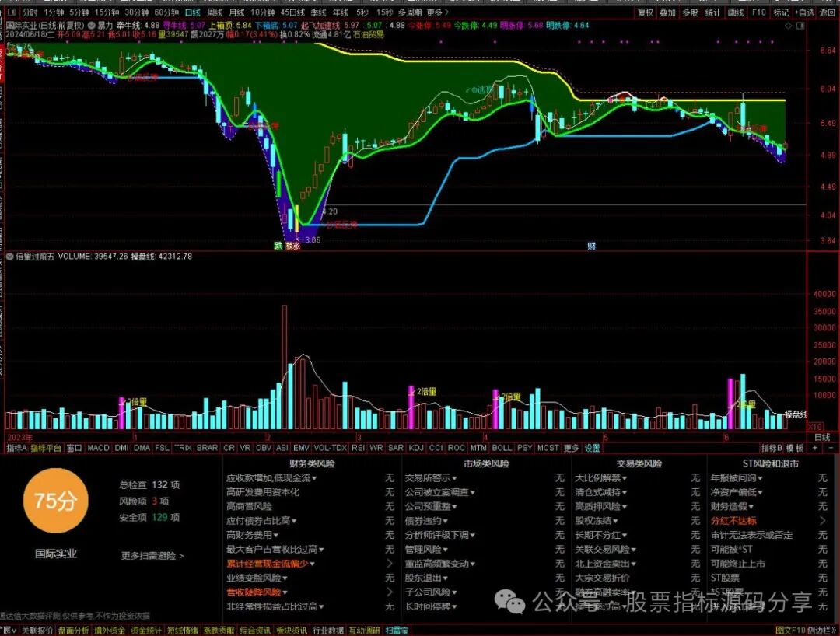Click the 复权 toolbar button
Viewport: 840px width, 636px height.
click(x=645, y=12)
